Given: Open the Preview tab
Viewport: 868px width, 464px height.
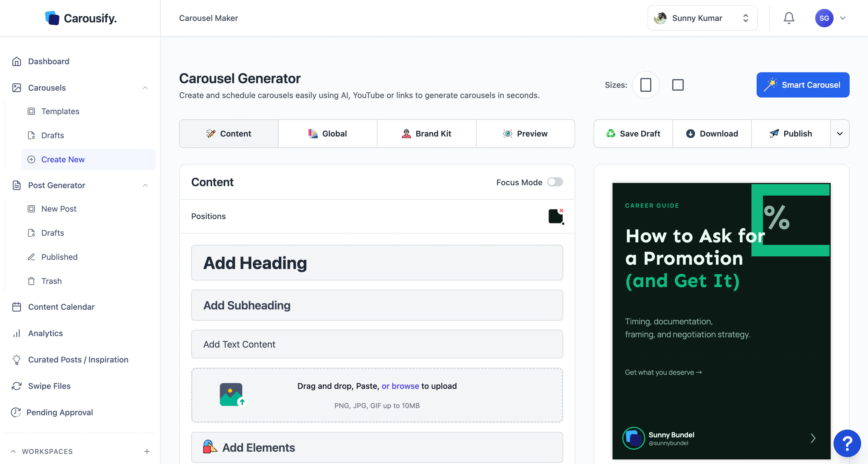Looking at the screenshot, I should (x=525, y=134).
